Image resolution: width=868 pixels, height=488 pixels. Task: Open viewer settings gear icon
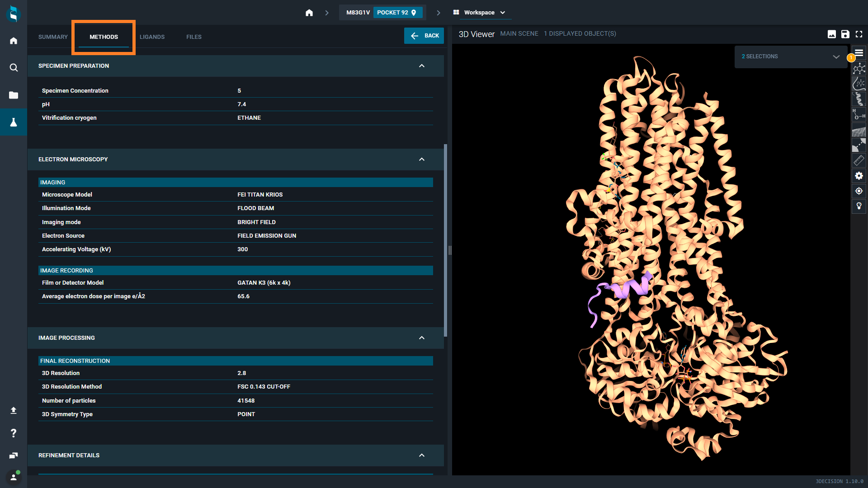859,176
